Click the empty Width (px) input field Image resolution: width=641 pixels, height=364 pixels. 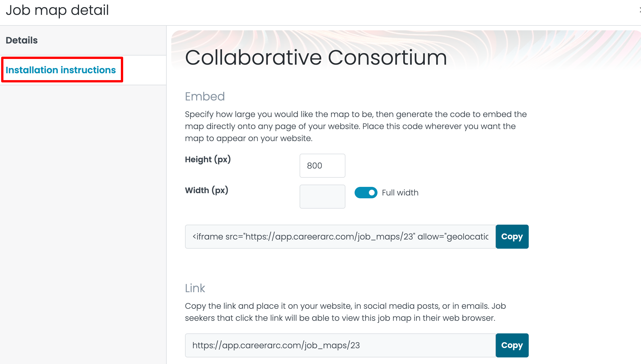pos(322,197)
